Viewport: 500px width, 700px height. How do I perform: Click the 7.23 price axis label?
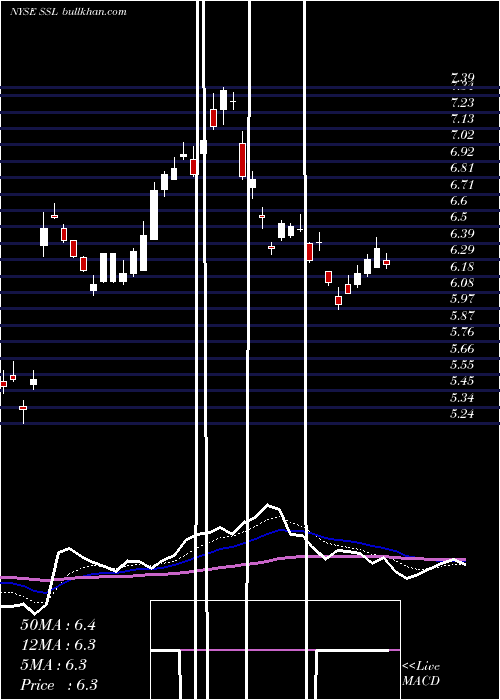pyautogui.click(x=462, y=103)
